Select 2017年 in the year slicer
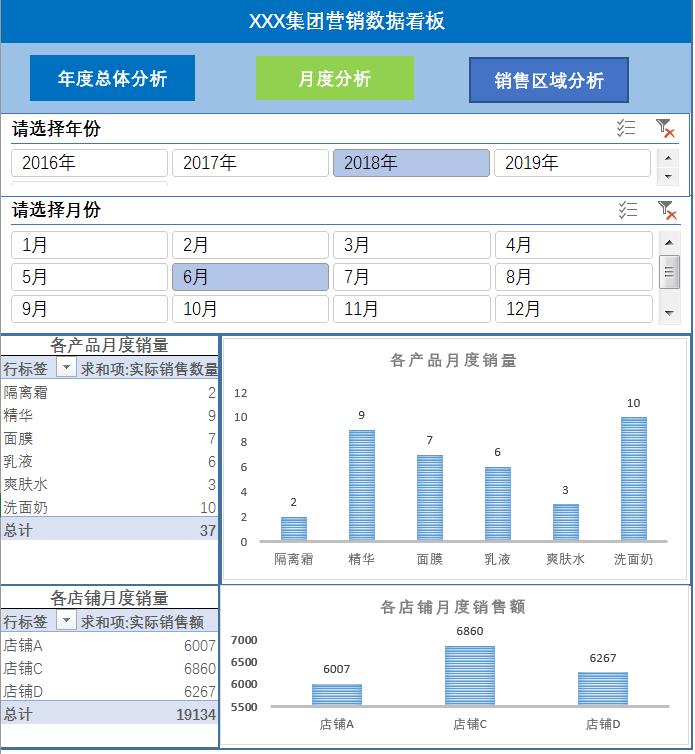This screenshot has height=754, width=695. tap(250, 163)
